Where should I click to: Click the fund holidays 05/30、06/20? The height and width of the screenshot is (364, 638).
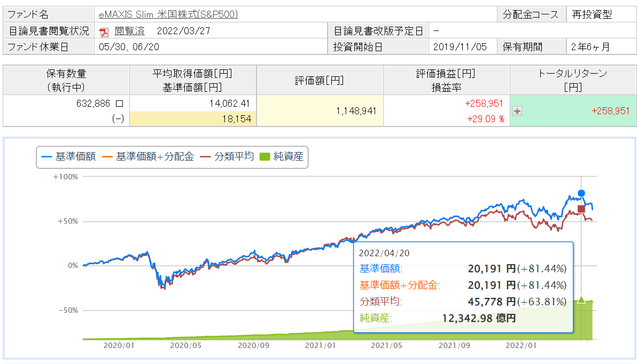pyautogui.click(x=129, y=47)
